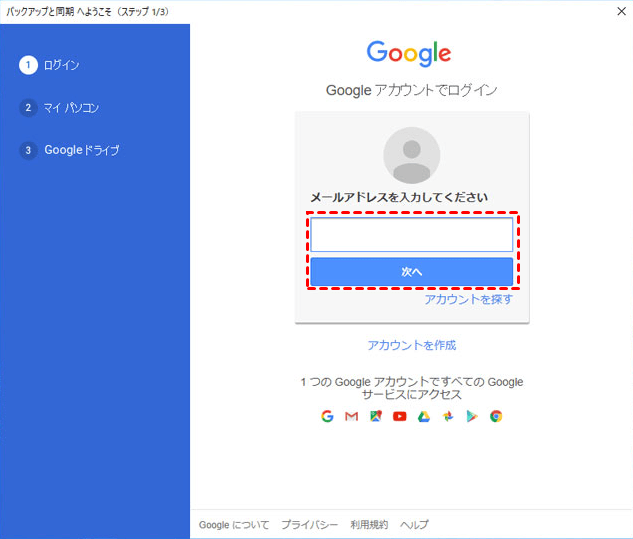Image resolution: width=633 pixels, height=539 pixels.
Task: Click the blue 次へ button
Action: click(x=411, y=272)
